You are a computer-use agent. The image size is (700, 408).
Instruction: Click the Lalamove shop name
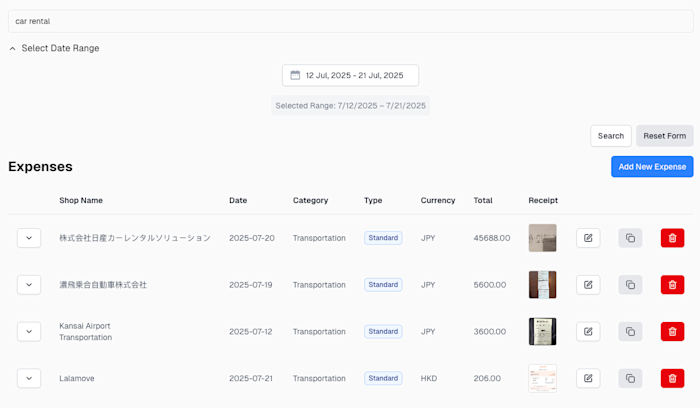pyautogui.click(x=77, y=378)
